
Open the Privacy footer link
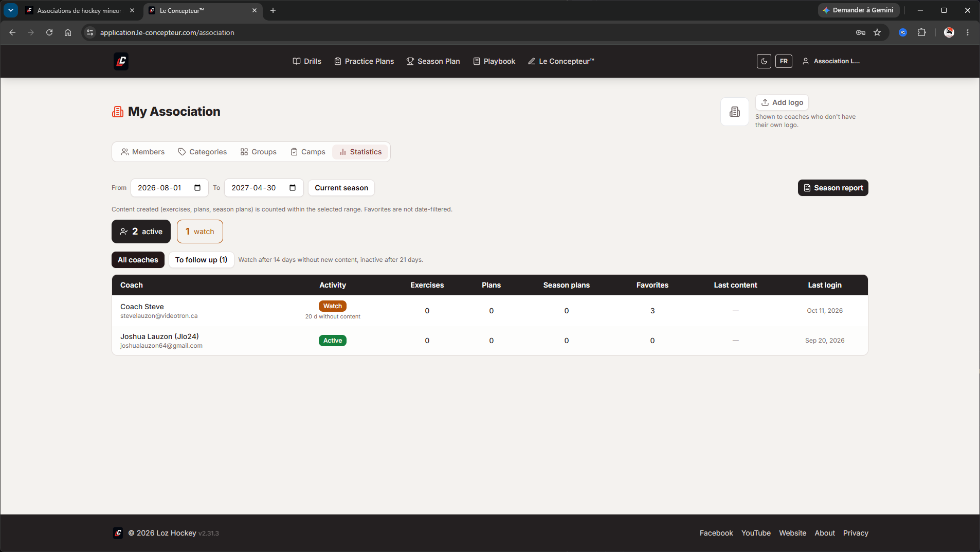point(856,533)
